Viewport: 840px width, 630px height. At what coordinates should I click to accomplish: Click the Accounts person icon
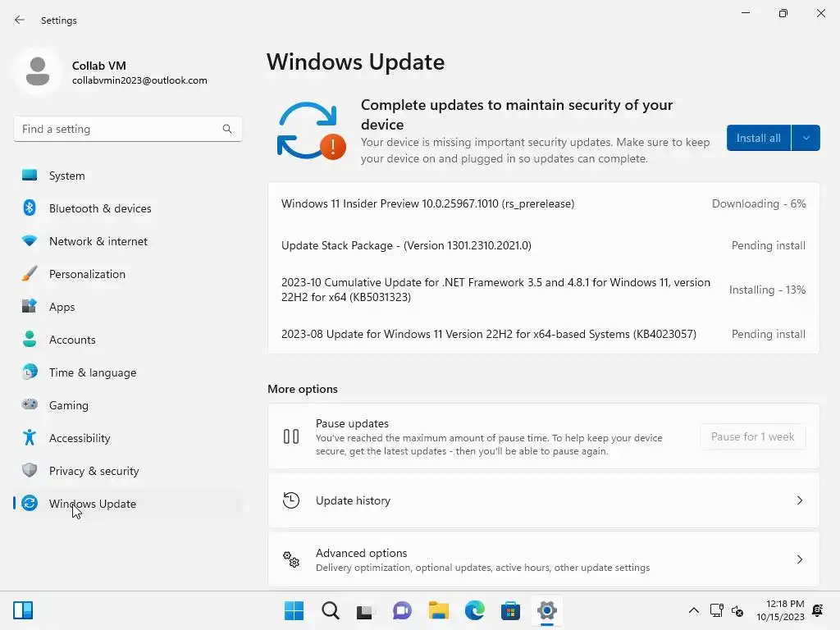click(30, 339)
